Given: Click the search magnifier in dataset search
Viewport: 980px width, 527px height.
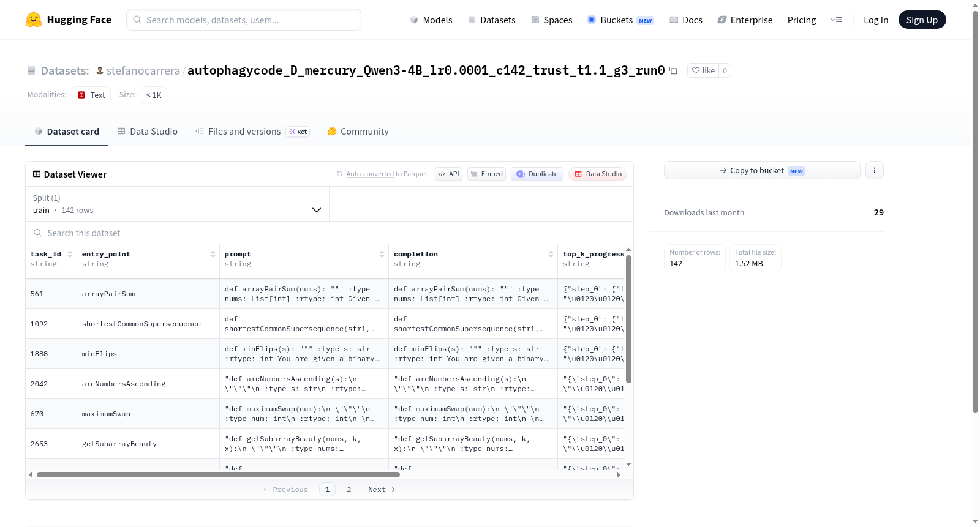Looking at the screenshot, I should [38, 233].
